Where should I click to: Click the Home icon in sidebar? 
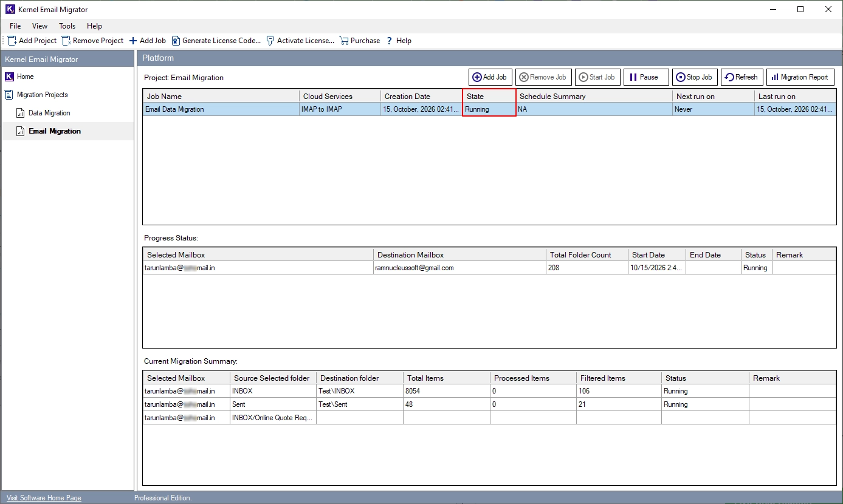tap(9, 77)
